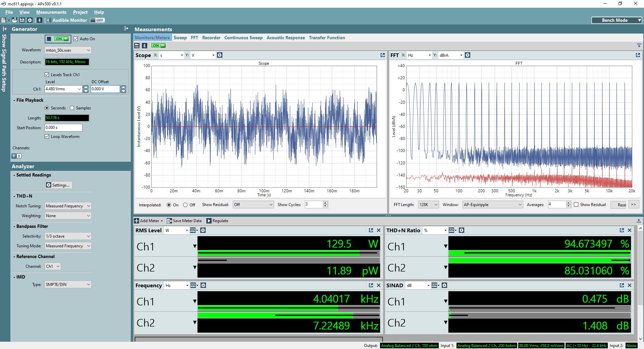Open THD+N Ratio meter settings gear
Image resolution: width=644 pixels, height=349 pixels.
pyautogui.click(x=462, y=230)
